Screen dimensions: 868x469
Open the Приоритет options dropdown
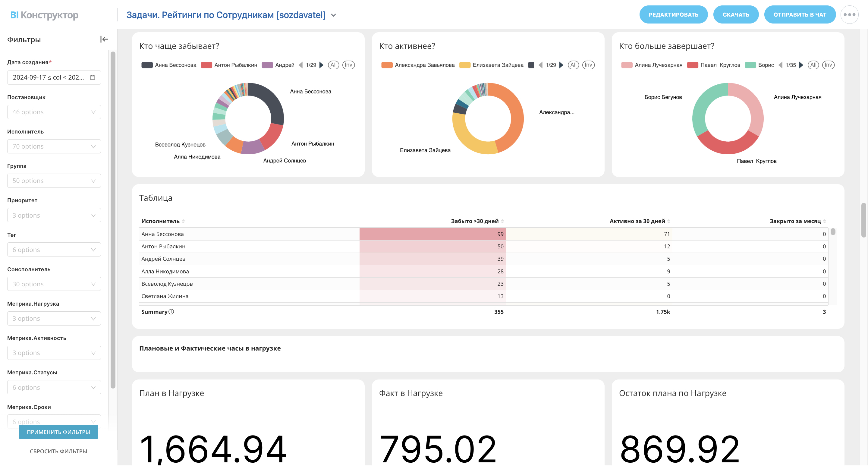coord(54,215)
